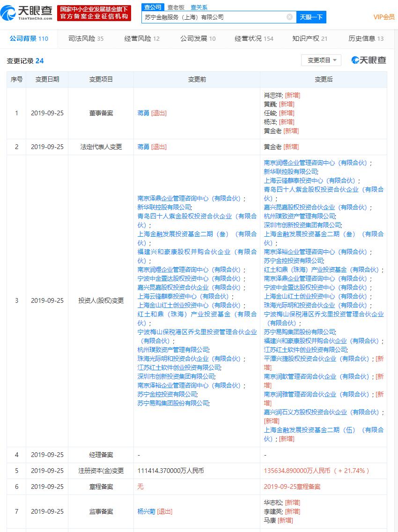The width and height of the screenshot is (398, 532).
Task: Open 蒋勇 link in the 法定代表人变更 row
Action: 143,147
